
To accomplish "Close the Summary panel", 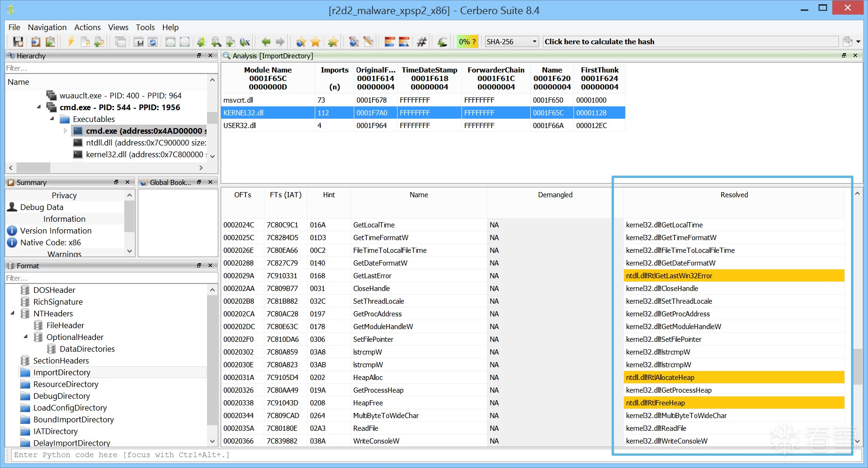I will (127, 182).
